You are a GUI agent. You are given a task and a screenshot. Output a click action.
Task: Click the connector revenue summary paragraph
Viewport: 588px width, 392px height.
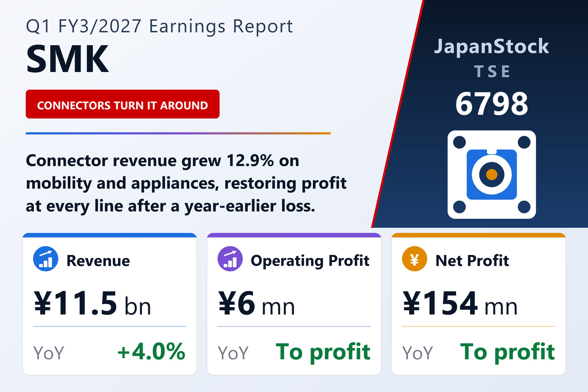tap(186, 183)
